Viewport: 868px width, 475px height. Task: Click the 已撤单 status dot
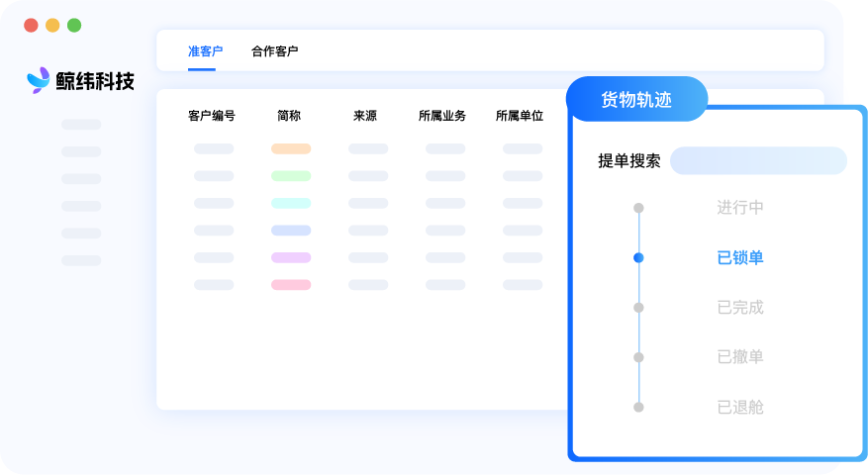click(x=638, y=357)
